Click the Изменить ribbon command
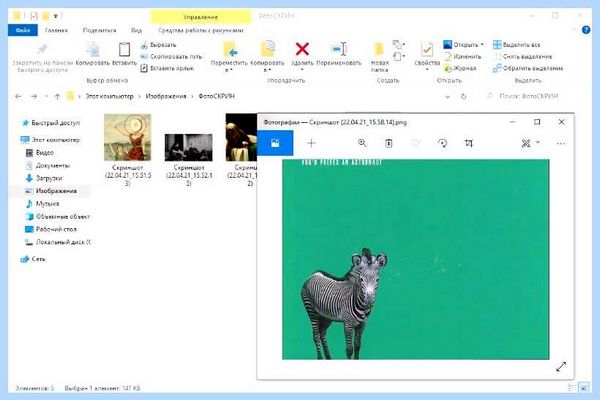 click(x=462, y=56)
